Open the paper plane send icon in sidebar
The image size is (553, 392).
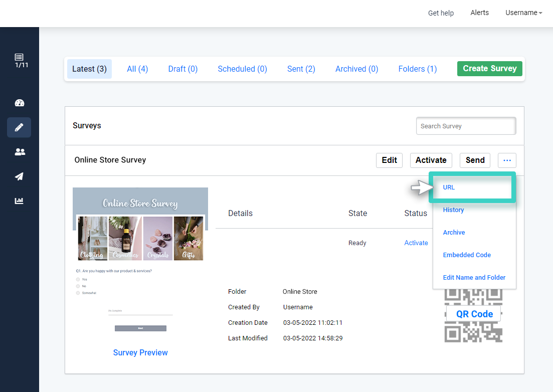tap(19, 176)
